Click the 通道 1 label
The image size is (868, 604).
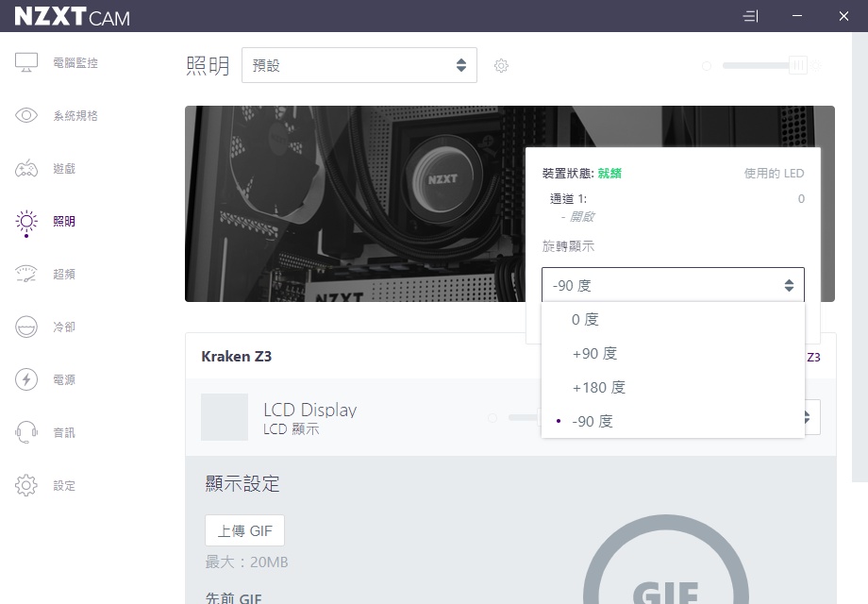pyautogui.click(x=568, y=199)
